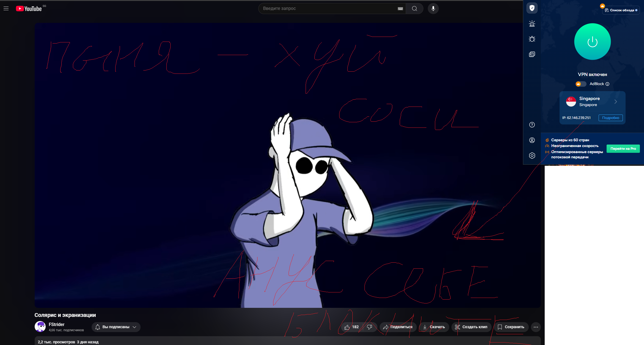Like the video with 182 likes
644x345 pixels.
click(352, 327)
